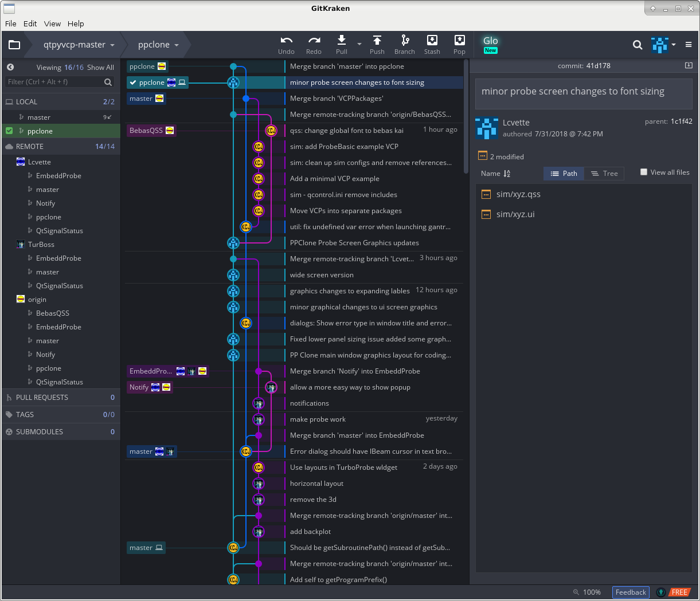Open the hamburger menu icon
The image size is (700, 601).
coord(689,45)
